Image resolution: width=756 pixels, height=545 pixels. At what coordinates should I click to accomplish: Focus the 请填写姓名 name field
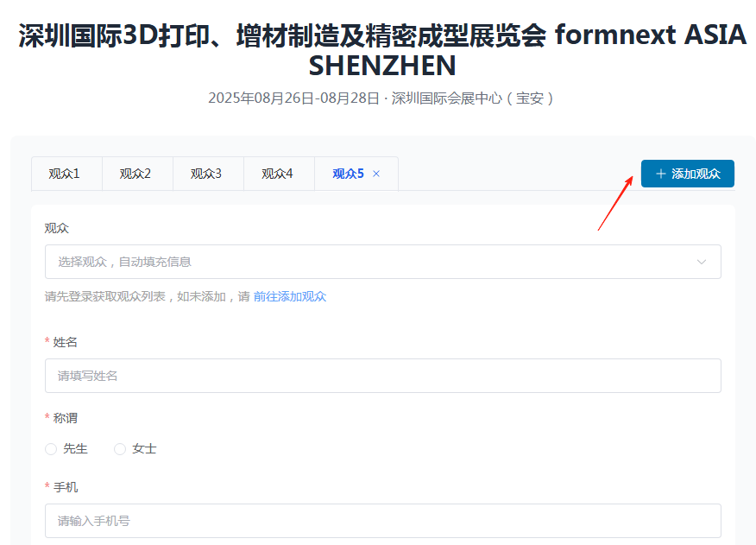(x=383, y=376)
